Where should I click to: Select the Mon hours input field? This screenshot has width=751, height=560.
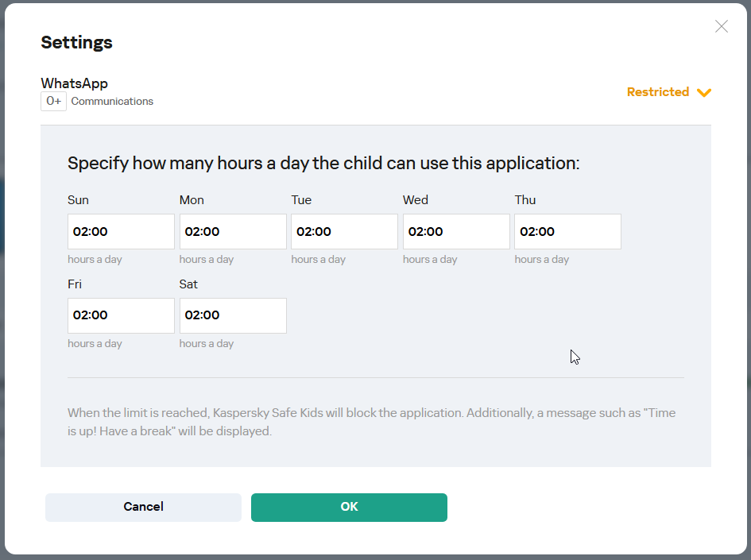tap(233, 232)
